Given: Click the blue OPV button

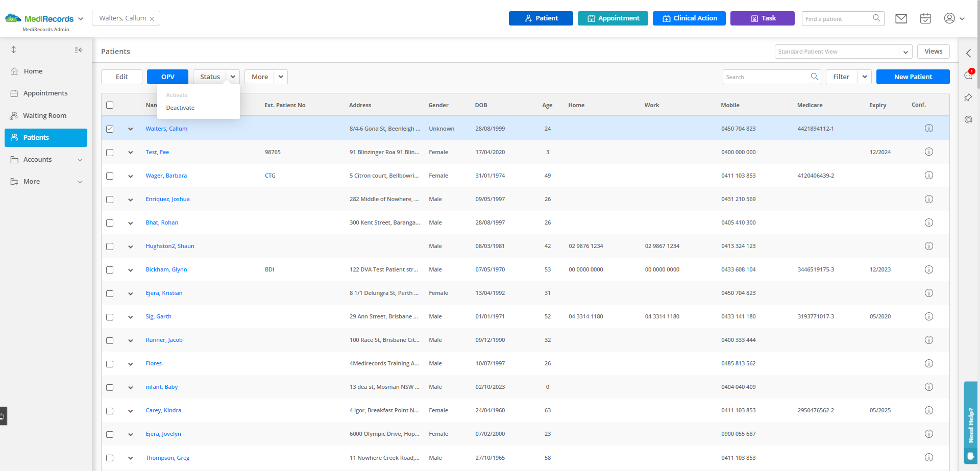Looking at the screenshot, I should tap(167, 77).
